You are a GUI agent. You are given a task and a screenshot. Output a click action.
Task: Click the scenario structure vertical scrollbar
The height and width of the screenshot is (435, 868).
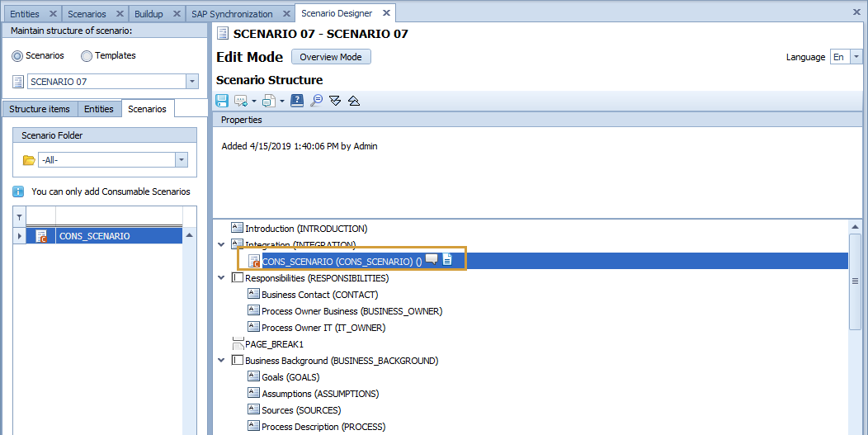coord(856,281)
